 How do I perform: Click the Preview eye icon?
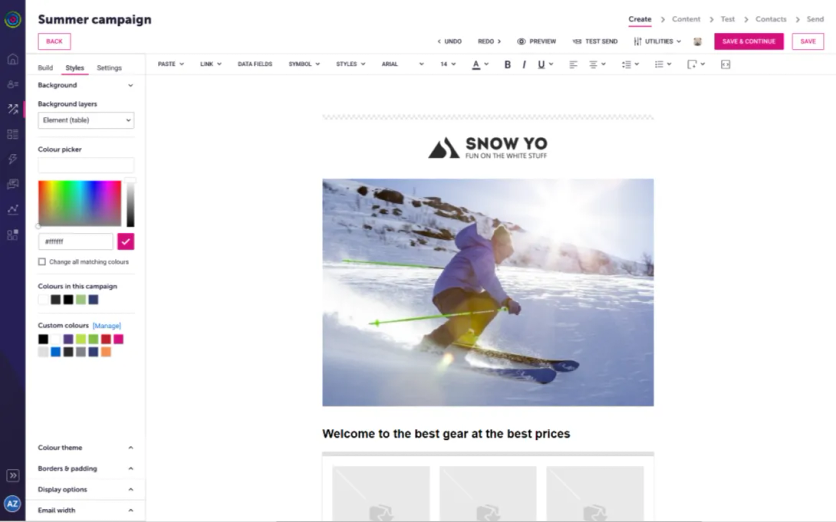pos(521,42)
